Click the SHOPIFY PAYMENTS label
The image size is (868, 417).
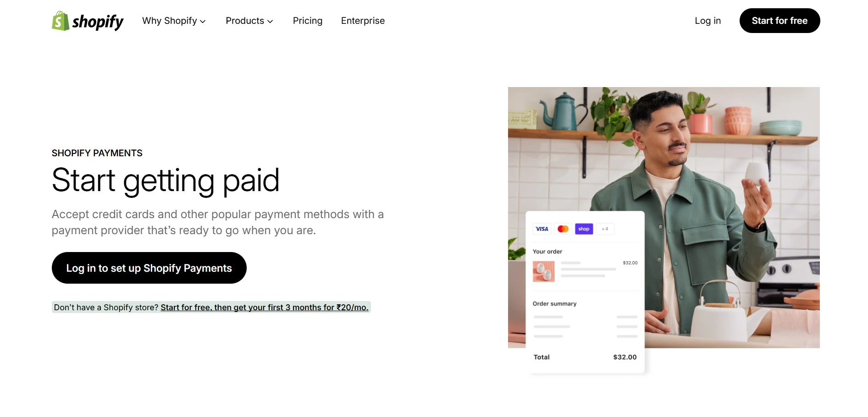[x=97, y=153]
